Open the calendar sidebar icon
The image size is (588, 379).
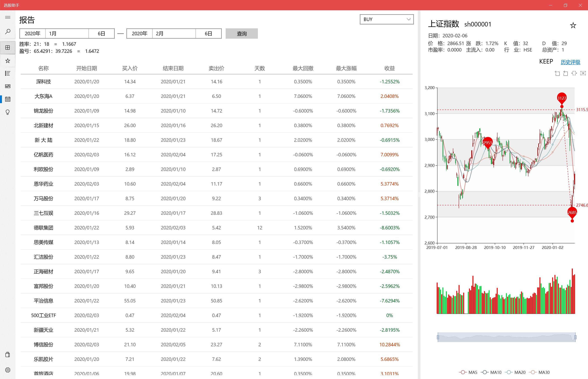click(8, 99)
